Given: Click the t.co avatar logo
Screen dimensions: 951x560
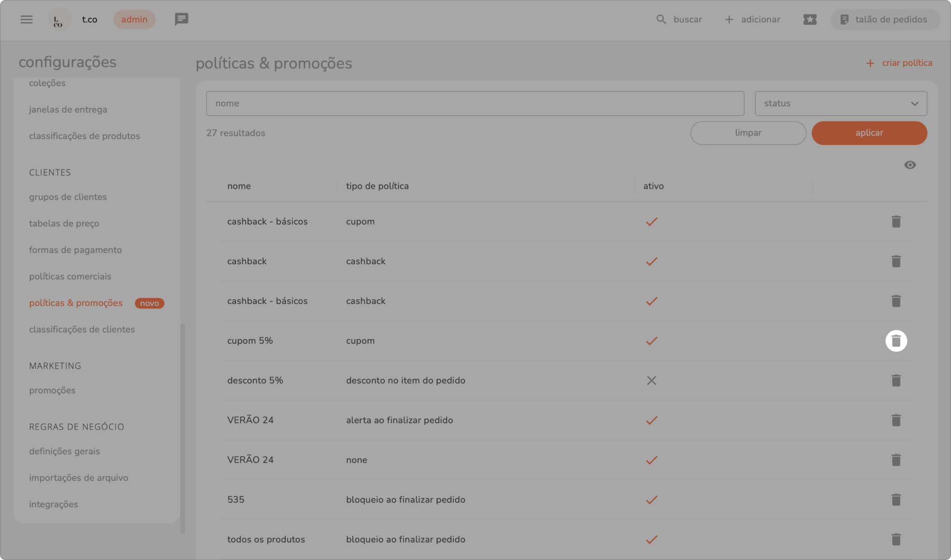Looking at the screenshot, I should coord(59,20).
